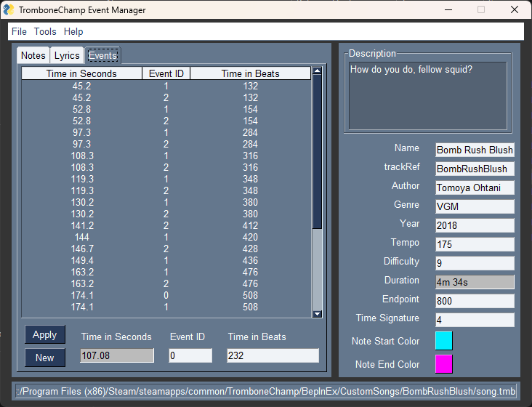Select the 97.3 row with Event ID 2
532x407 pixels.
point(166,144)
